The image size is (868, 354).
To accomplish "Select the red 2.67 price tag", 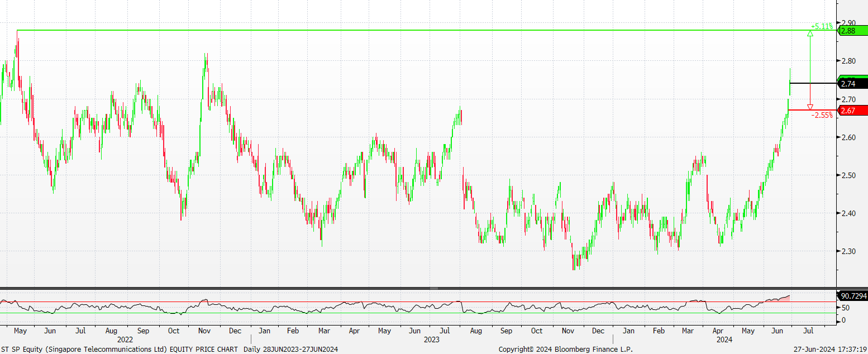I will pyautogui.click(x=851, y=111).
